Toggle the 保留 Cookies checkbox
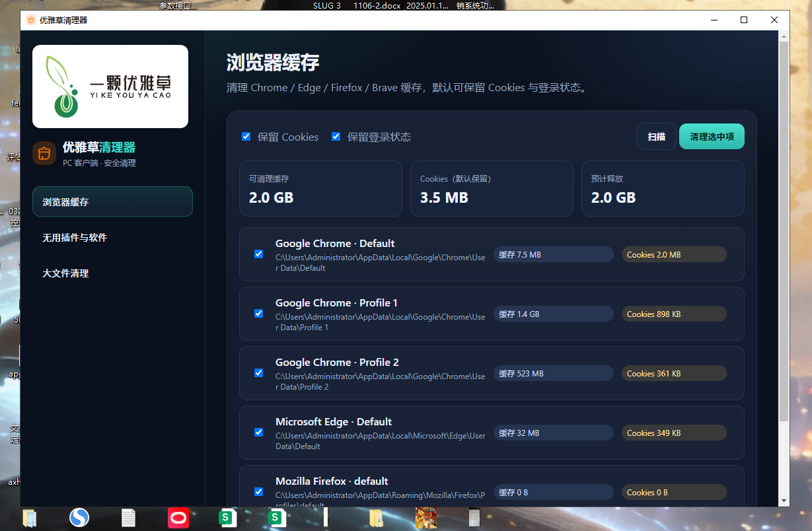 tap(246, 137)
